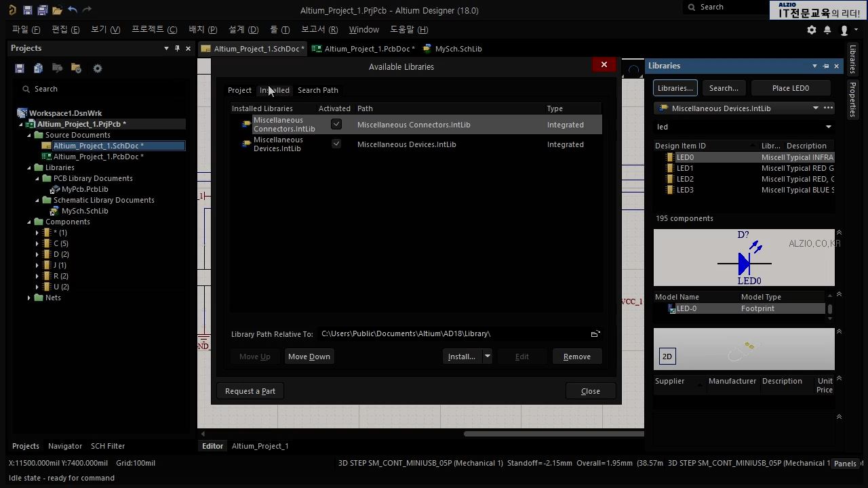Click the Search... button in Libraries panel
The width and height of the screenshot is (868, 488).
[x=724, y=88]
